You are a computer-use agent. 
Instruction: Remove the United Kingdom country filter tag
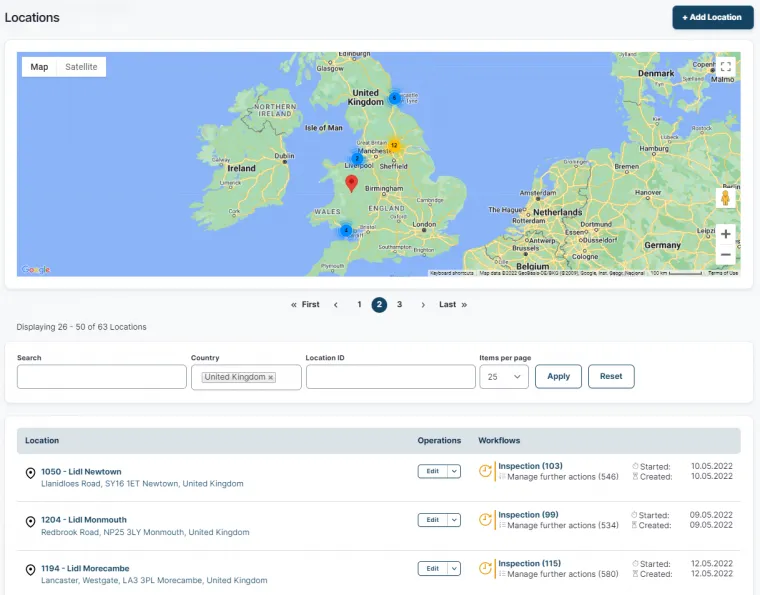tap(270, 377)
